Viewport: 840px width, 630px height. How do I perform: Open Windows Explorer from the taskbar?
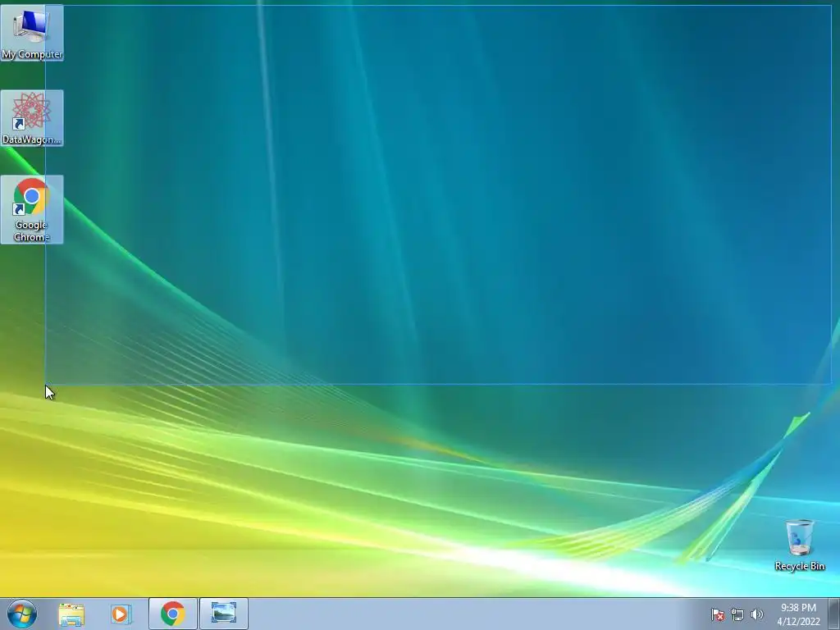click(71, 614)
